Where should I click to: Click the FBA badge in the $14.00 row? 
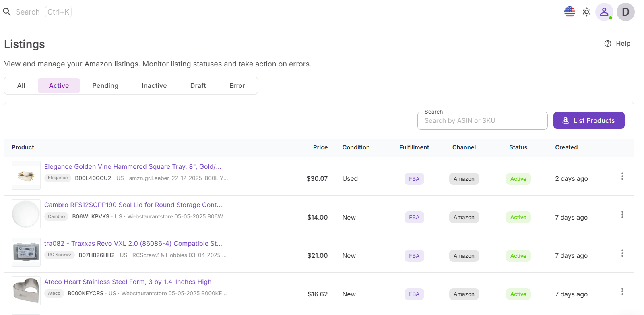(414, 217)
